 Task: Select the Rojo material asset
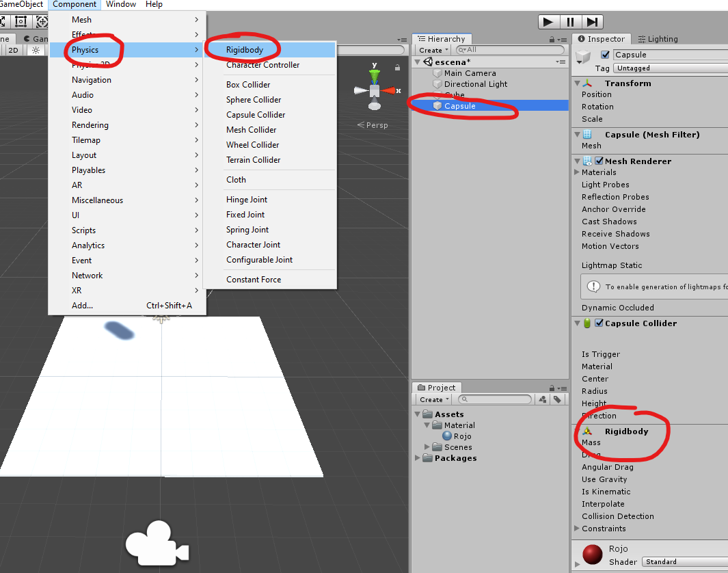[x=462, y=436]
